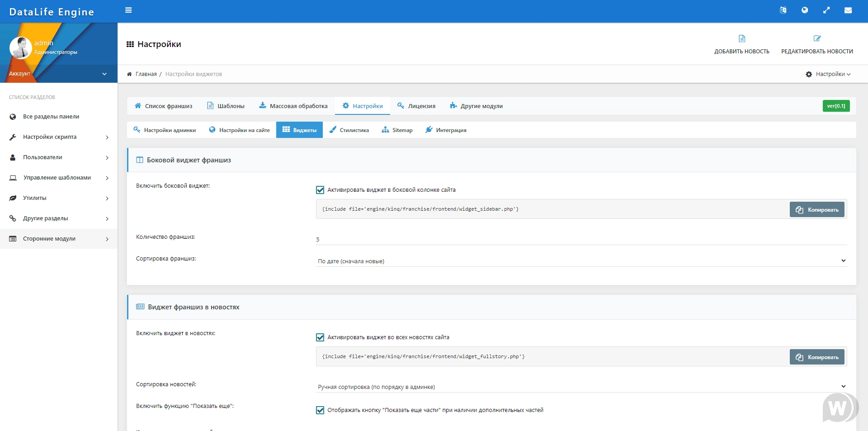Switch to the Стилистика tab
This screenshot has width=868, height=431.
pyautogui.click(x=349, y=130)
